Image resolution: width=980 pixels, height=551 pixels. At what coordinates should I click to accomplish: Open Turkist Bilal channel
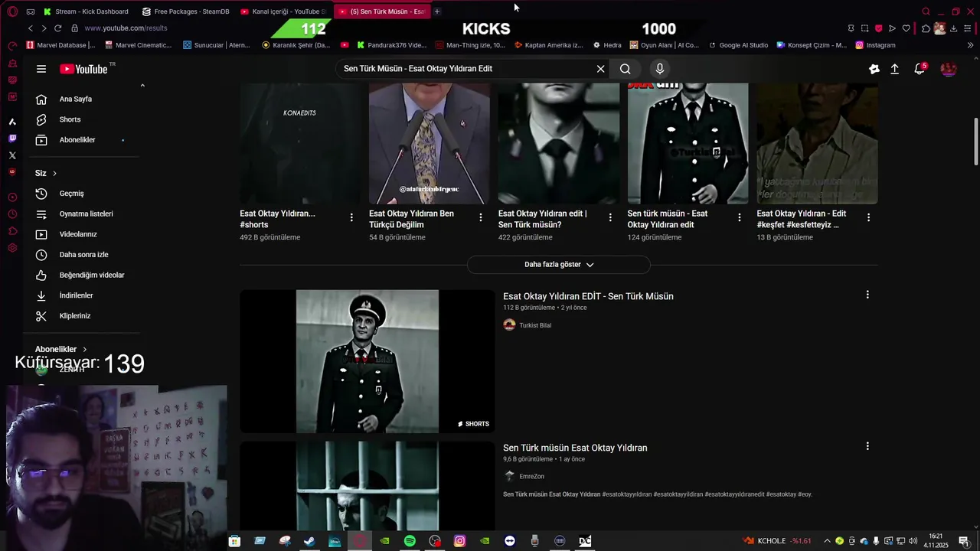(x=535, y=325)
